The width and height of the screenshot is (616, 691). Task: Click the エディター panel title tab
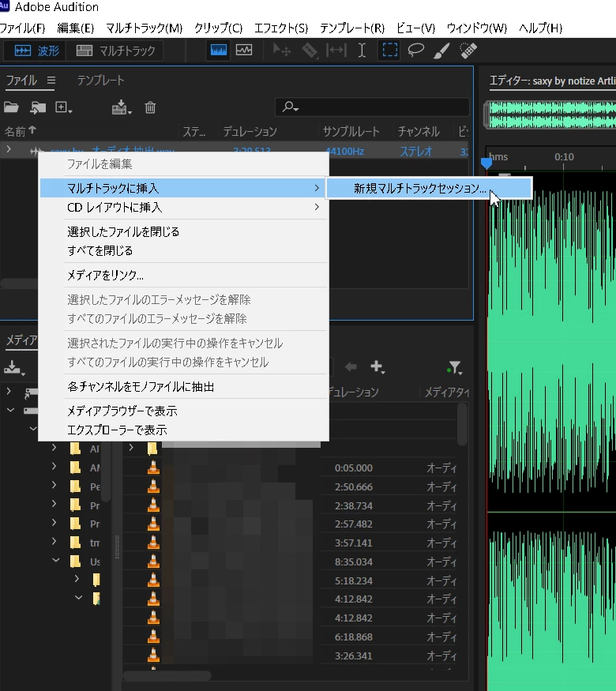pos(553,81)
